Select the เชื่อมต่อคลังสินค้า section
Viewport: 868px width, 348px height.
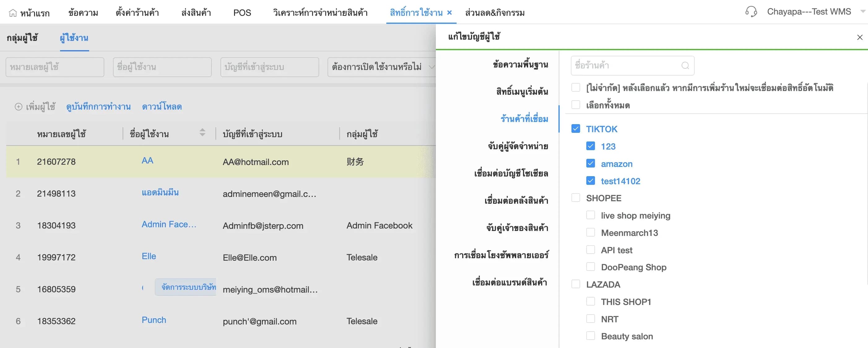(x=516, y=200)
